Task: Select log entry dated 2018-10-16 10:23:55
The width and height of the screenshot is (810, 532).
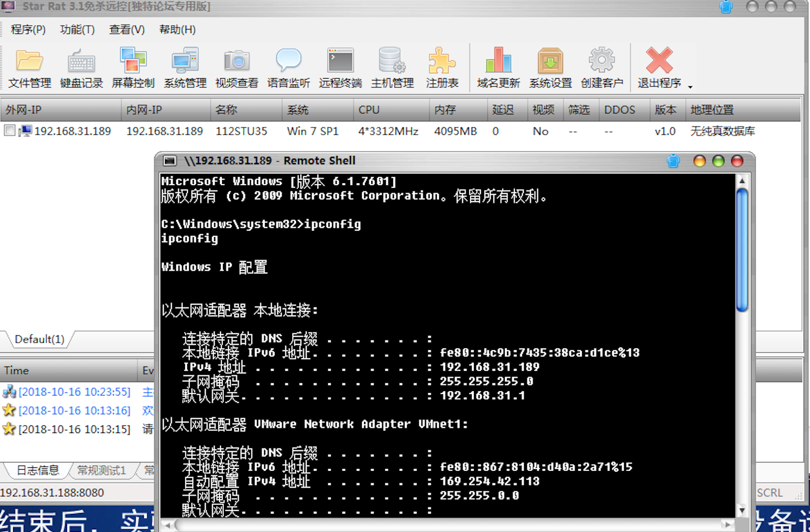Action: click(74, 392)
